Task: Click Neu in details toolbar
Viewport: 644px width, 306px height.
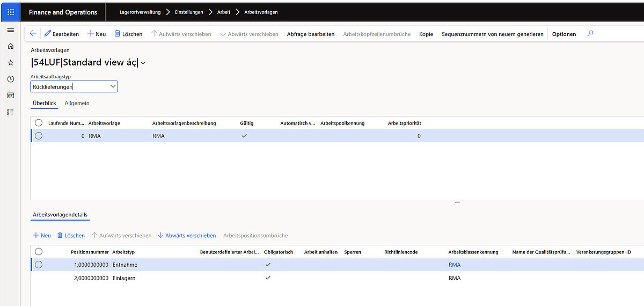Action: point(42,236)
